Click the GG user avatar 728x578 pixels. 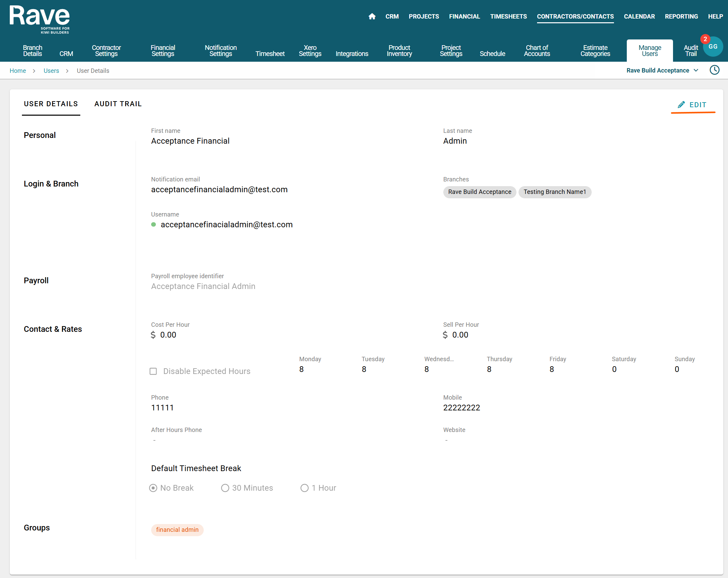[713, 47]
